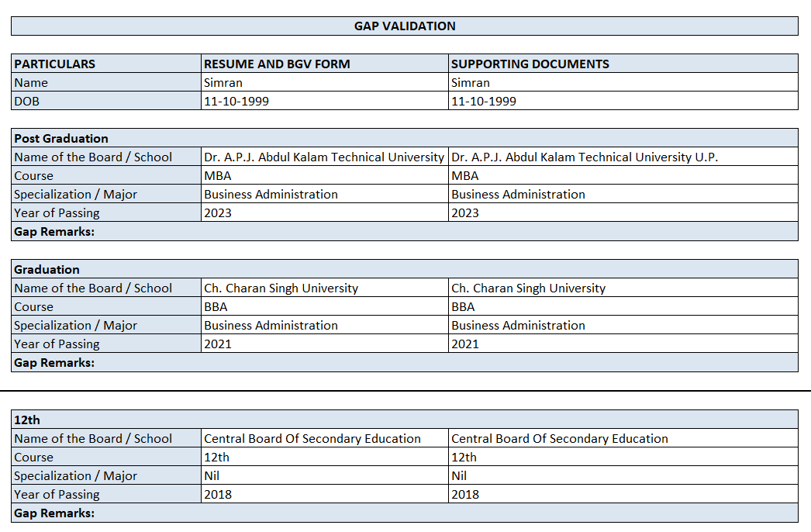
Task: Select 2021 in the resume column
Action: click(x=324, y=344)
